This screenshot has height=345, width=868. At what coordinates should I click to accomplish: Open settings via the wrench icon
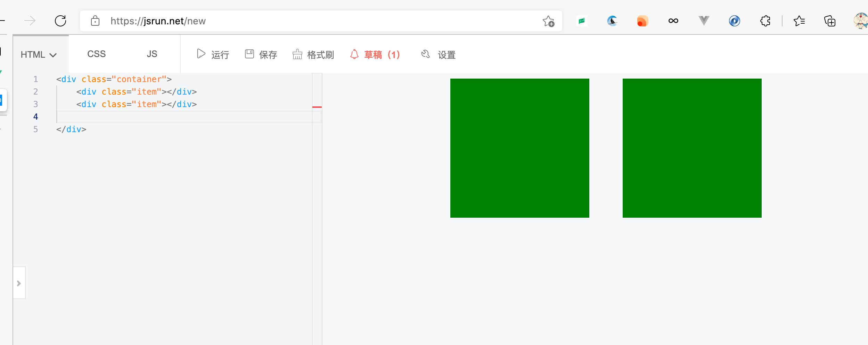click(425, 54)
